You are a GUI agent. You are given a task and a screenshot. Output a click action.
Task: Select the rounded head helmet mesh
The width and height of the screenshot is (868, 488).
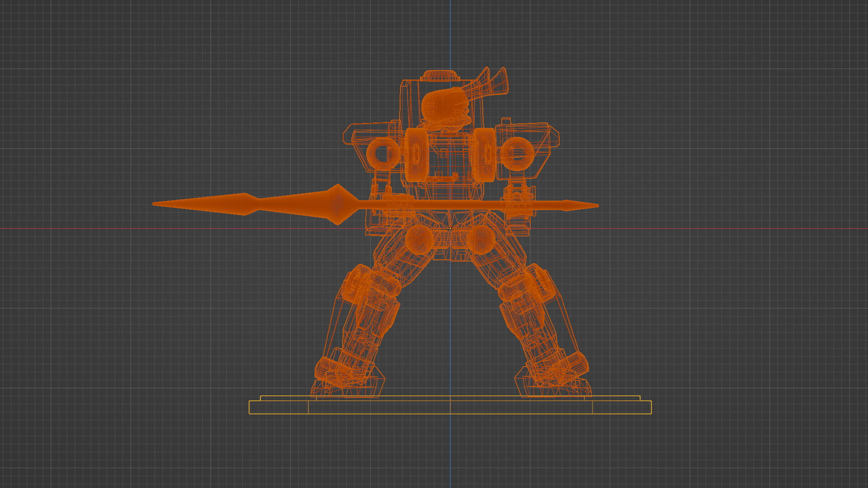[x=444, y=105]
